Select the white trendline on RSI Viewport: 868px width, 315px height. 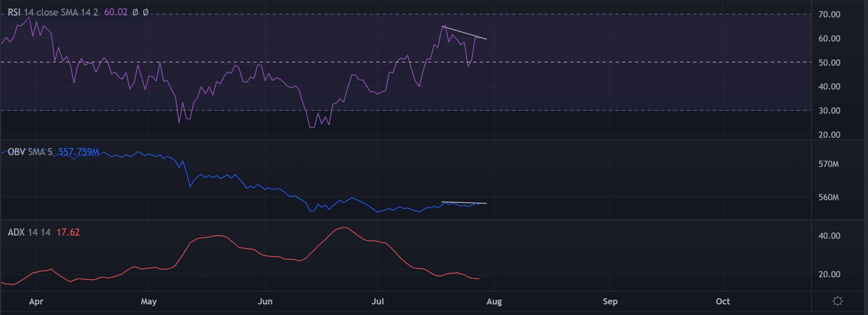pyautogui.click(x=465, y=33)
